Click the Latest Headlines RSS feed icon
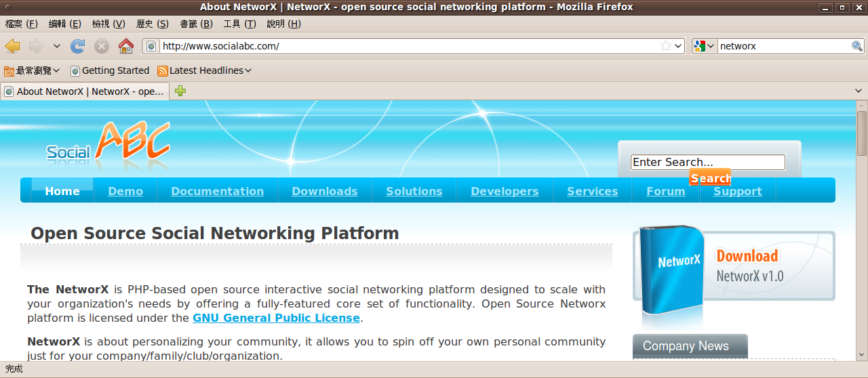The height and width of the screenshot is (378, 868). pyautogui.click(x=163, y=70)
